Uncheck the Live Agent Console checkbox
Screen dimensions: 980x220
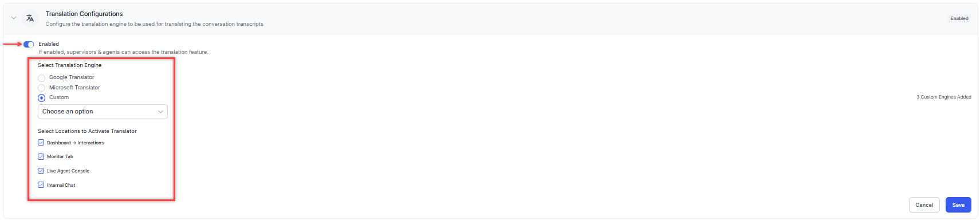point(41,171)
